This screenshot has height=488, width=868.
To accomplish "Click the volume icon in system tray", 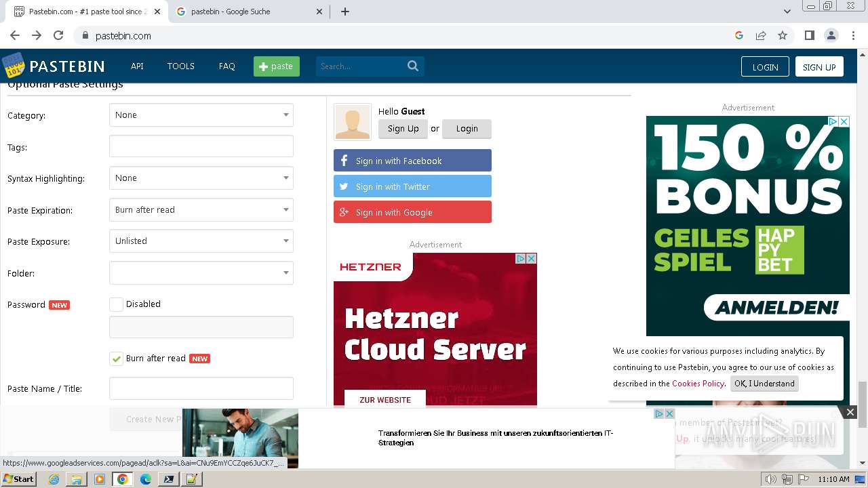I will 771,479.
